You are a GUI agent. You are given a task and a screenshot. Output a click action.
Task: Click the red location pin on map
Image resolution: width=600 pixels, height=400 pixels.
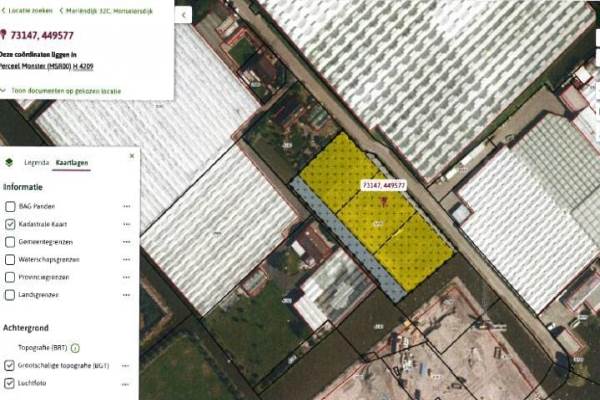(382, 201)
